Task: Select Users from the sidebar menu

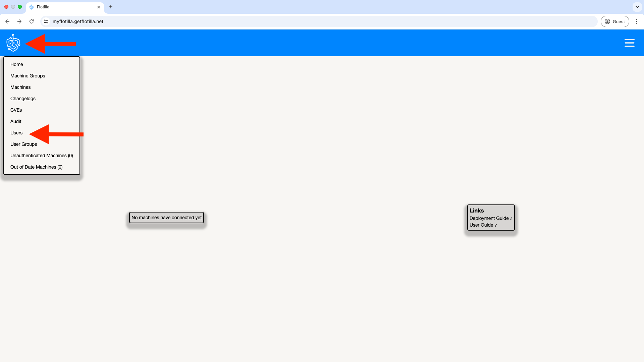Action: tap(16, 133)
